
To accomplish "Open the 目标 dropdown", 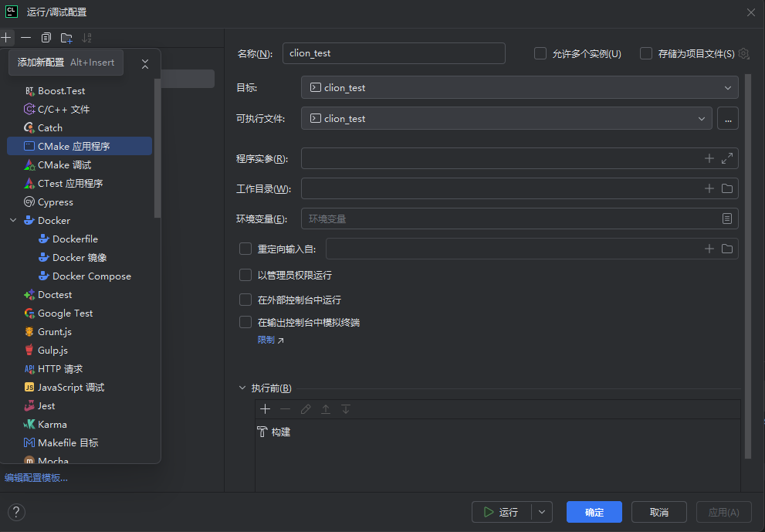I will (x=520, y=88).
